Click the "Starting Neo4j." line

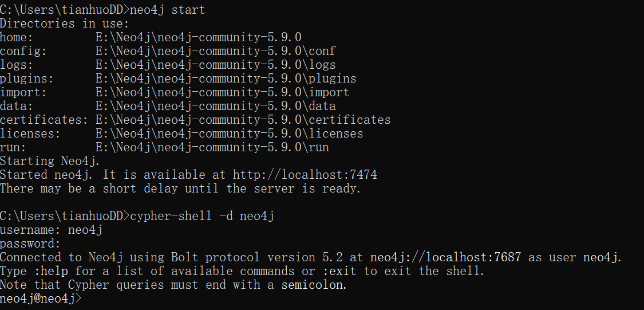click(x=51, y=161)
